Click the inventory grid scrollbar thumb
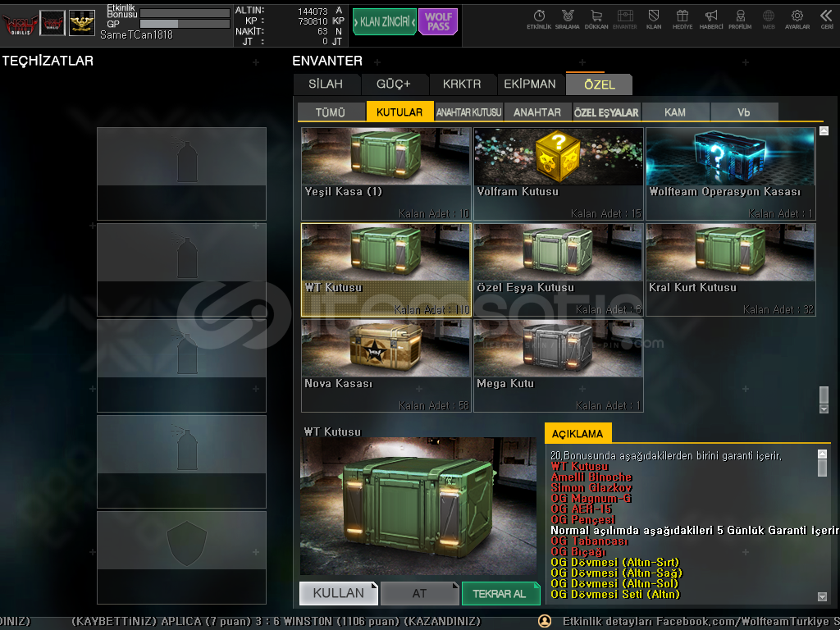The image size is (840, 630). [824, 395]
